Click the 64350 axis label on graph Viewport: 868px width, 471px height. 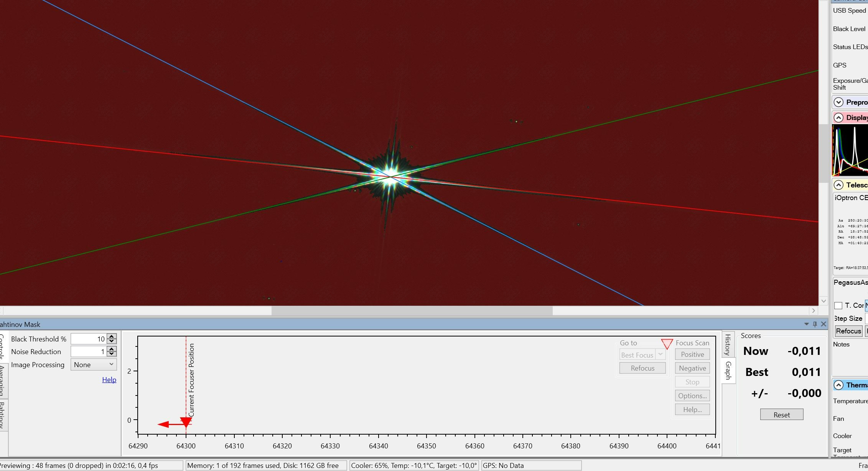point(426,446)
